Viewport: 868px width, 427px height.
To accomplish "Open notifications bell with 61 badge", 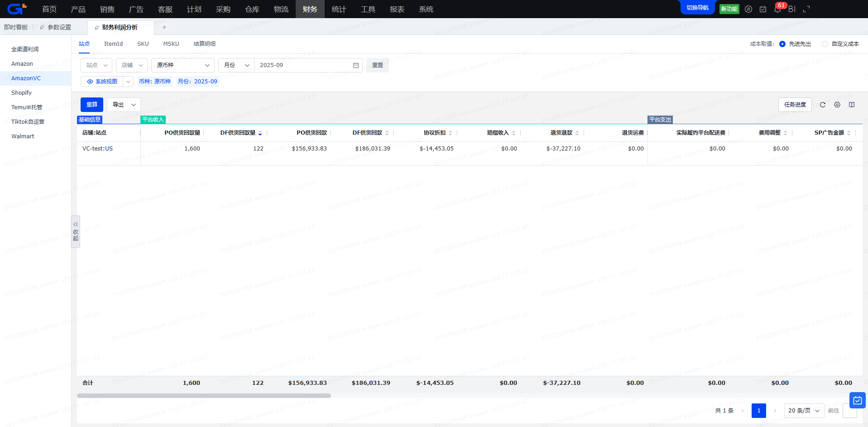I will (777, 9).
